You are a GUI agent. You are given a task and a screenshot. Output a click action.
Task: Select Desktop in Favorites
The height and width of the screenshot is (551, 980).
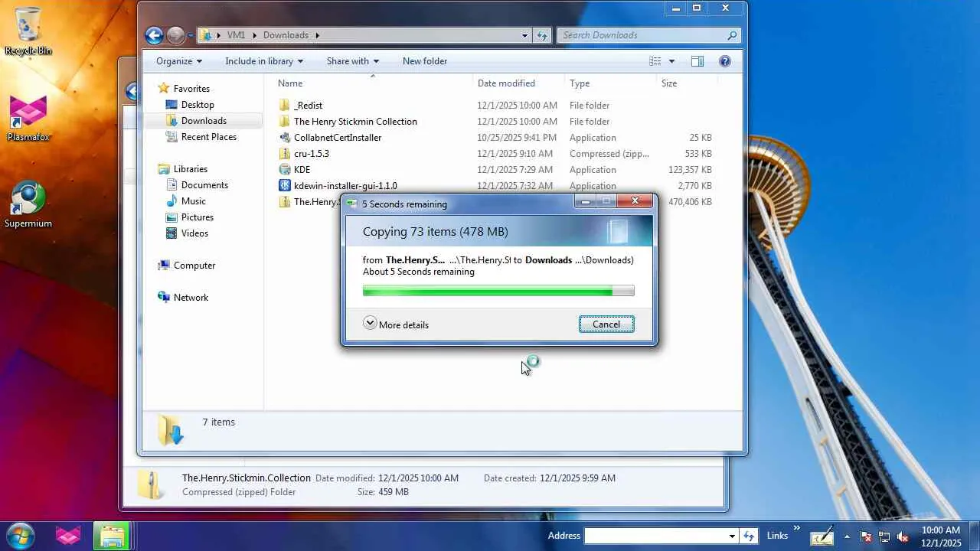[198, 105]
